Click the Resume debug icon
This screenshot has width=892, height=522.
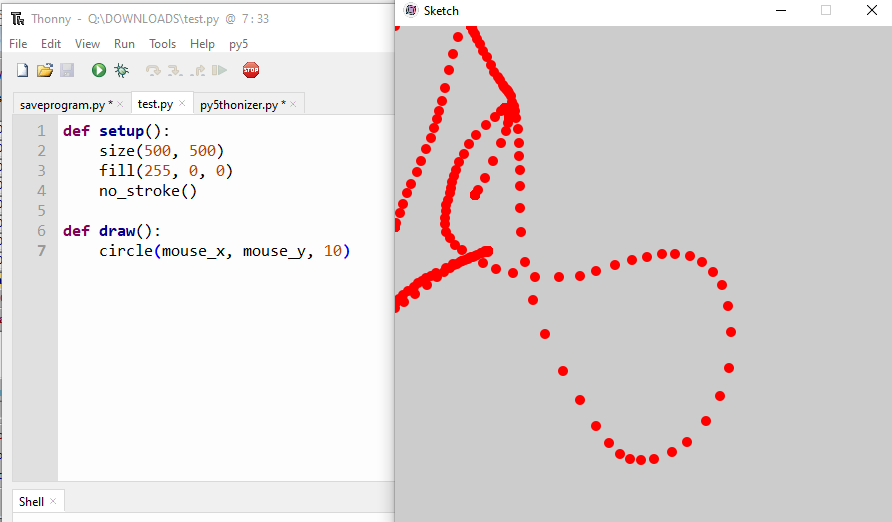tap(220, 70)
